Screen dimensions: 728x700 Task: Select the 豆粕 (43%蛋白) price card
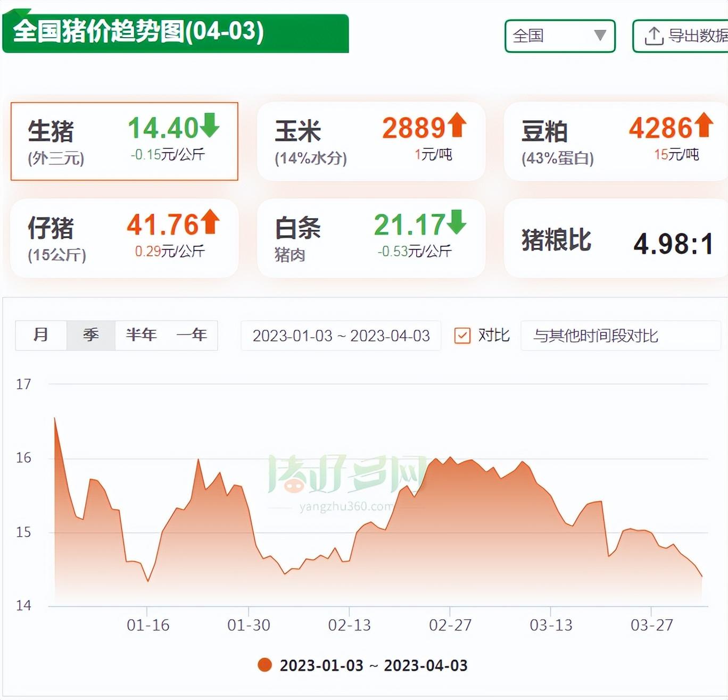coord(616,141)
